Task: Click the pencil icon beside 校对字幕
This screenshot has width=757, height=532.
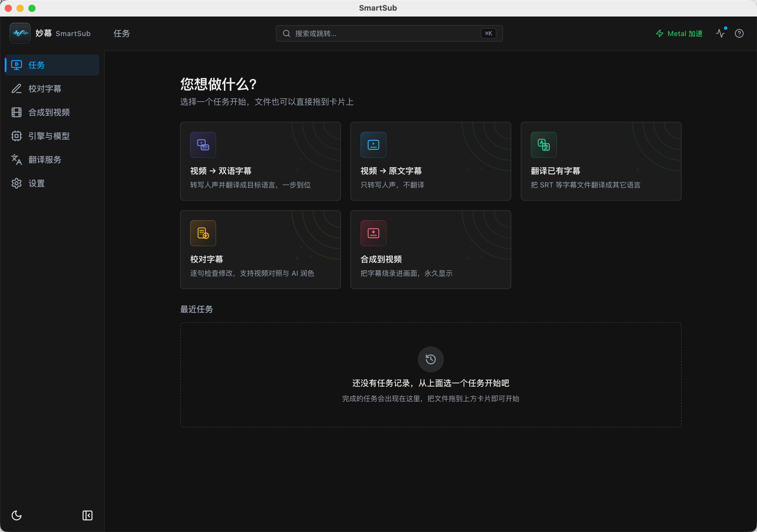Action: click(17, 89)
